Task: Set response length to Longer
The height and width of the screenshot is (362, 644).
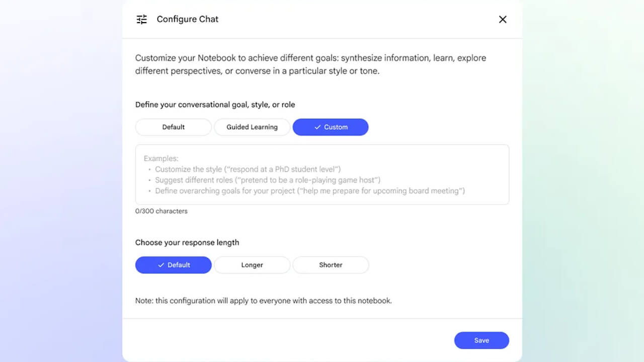Action: pyautogui.click(x=252, y=265)
